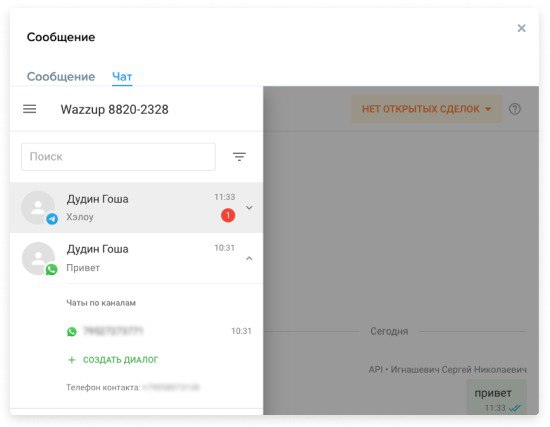Open the Хэлоу conversation at 11:33
Viewport: 550px width, 427px height.
(136, 207)
